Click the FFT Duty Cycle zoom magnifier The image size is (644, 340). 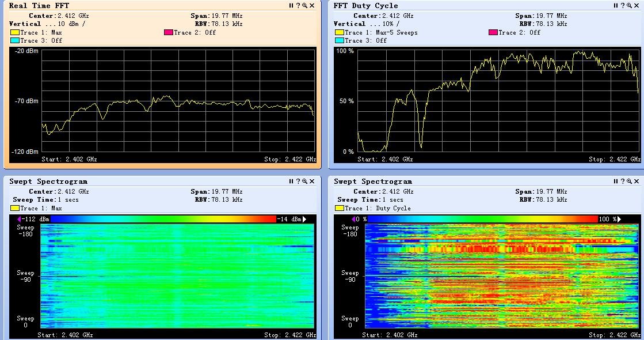point(629,5)
